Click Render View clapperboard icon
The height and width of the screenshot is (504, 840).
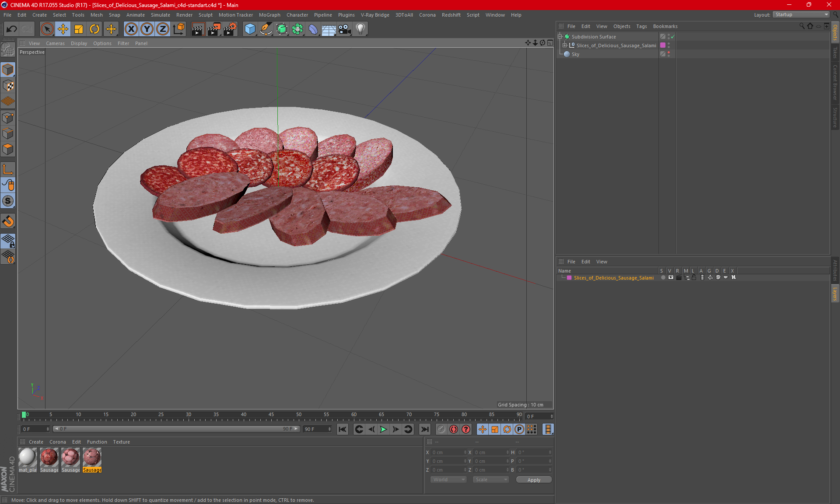[198, 29]
